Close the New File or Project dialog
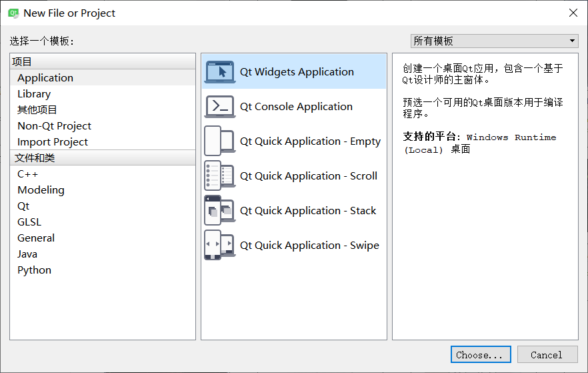The image size is (588, 373). click(x=573, y=13)
